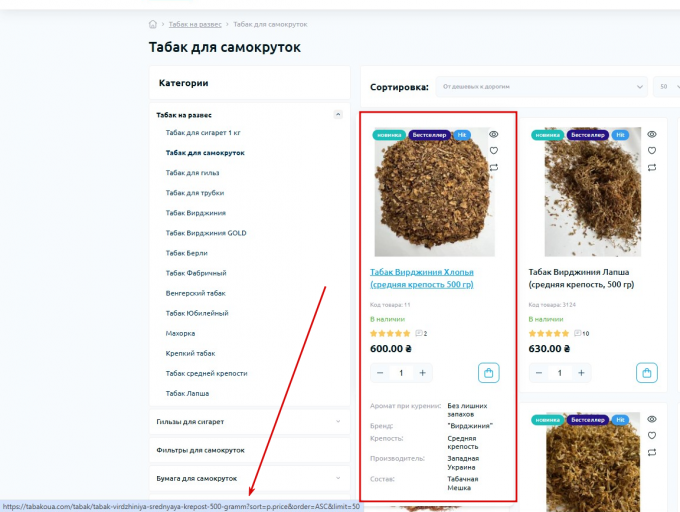
Task: Quick view eye icon on Вирджиния Лапша card
Action: (x=652, y=134)
